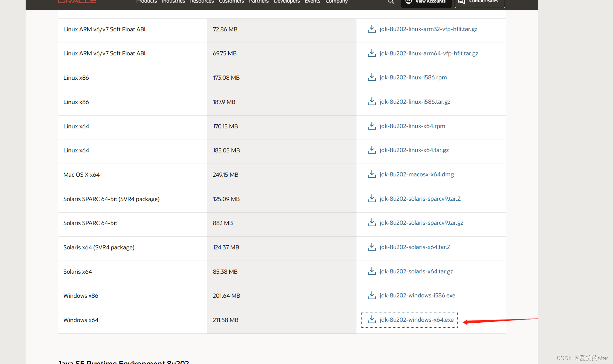Select the '185.05 MB' size cell
This screenshot has width=613, height=364.
[x=282, y=152]
